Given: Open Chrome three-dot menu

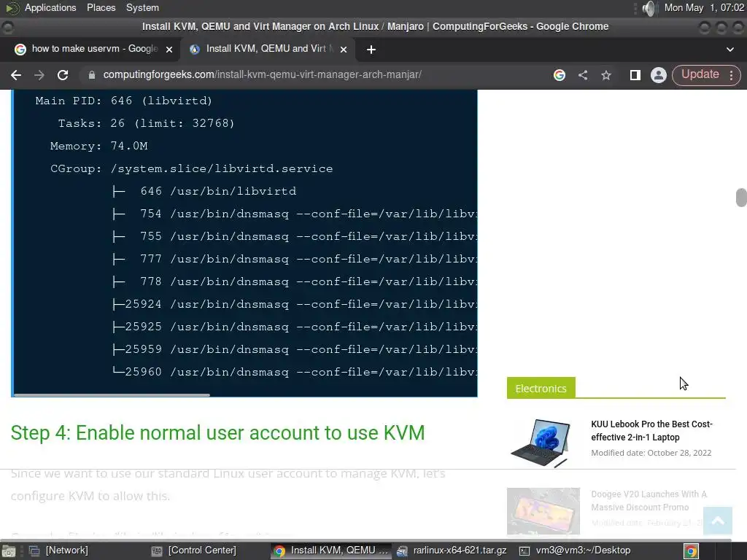Looking at the screenshot, I should [x=731, y=75].
